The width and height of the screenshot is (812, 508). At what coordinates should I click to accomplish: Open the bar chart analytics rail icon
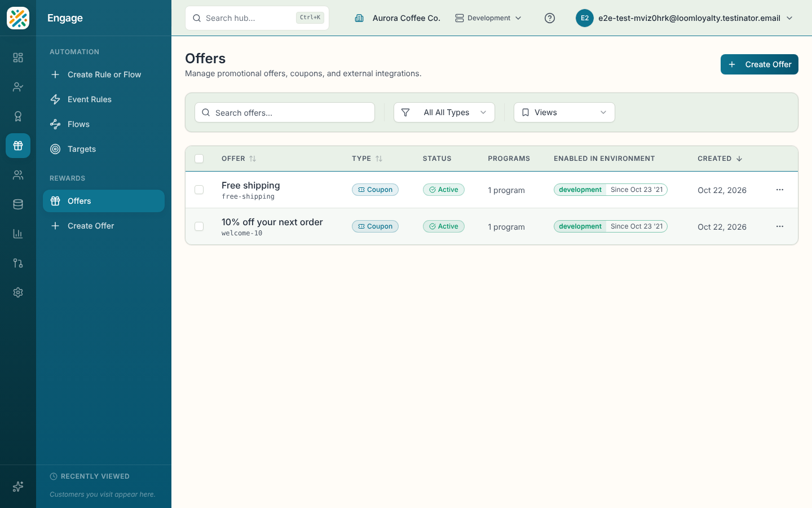pos(18,234)
